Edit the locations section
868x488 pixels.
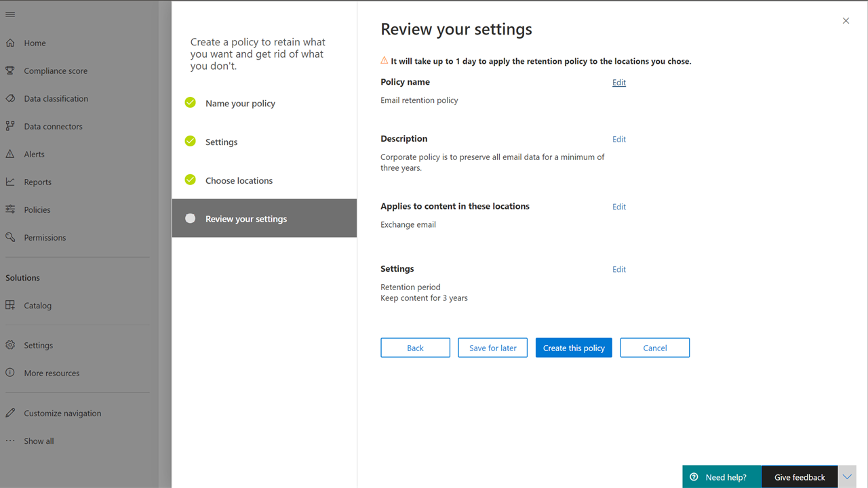[x=619, y=207]
